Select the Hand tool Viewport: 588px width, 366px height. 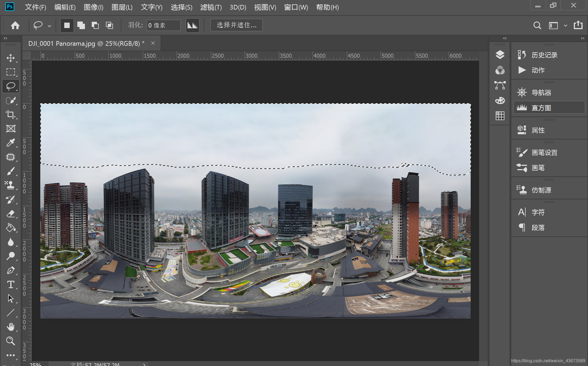coord(11,327)
